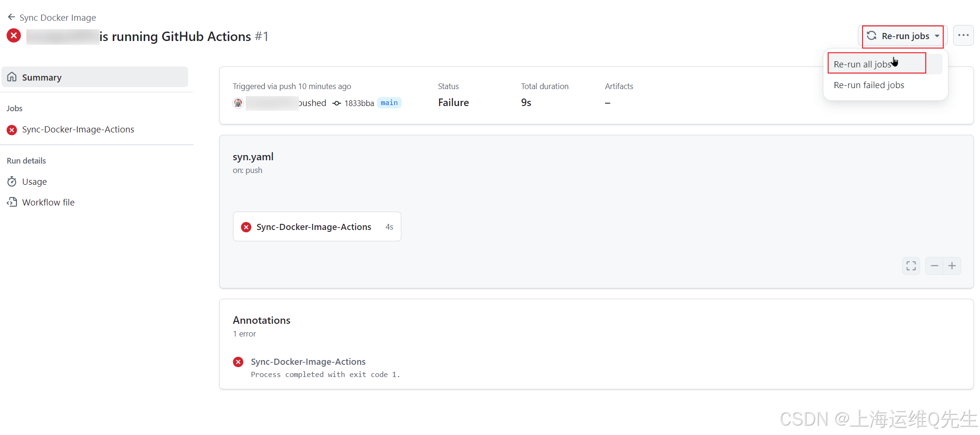Open the Re-run jobs dropdown button

click(x=903, y=36)
